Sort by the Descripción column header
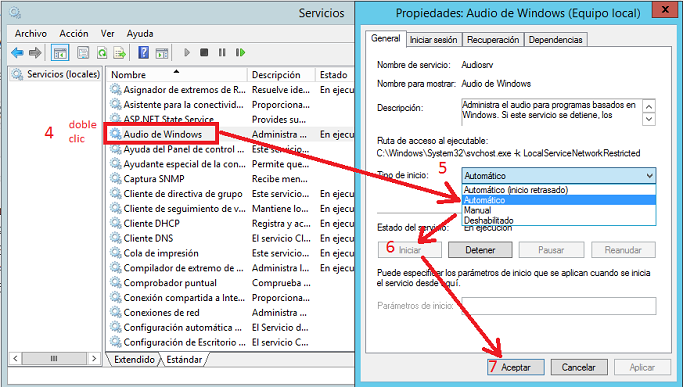This screenshot has height=387, width=683. (281, 75)
